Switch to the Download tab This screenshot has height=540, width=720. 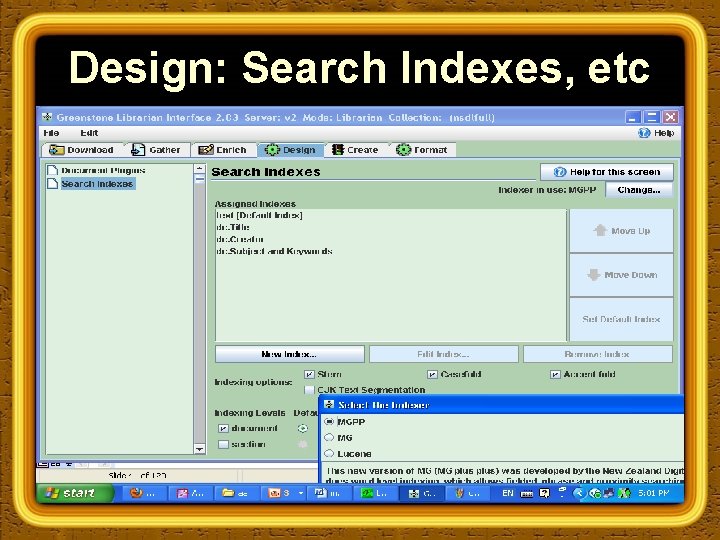[x=82, y=150]
